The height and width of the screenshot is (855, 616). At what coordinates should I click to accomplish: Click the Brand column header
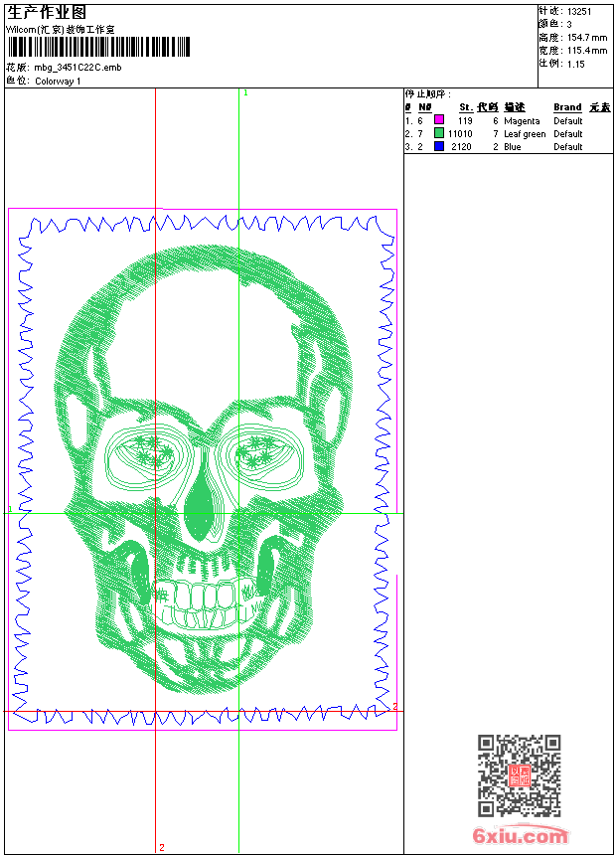click(567, 107)
